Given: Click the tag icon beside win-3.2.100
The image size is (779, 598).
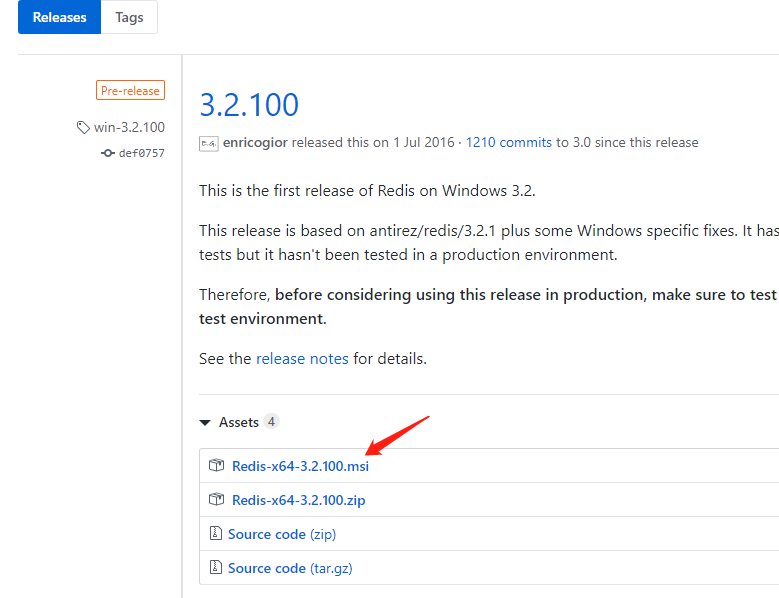Looking at the screenshot, I should [83, 128].
